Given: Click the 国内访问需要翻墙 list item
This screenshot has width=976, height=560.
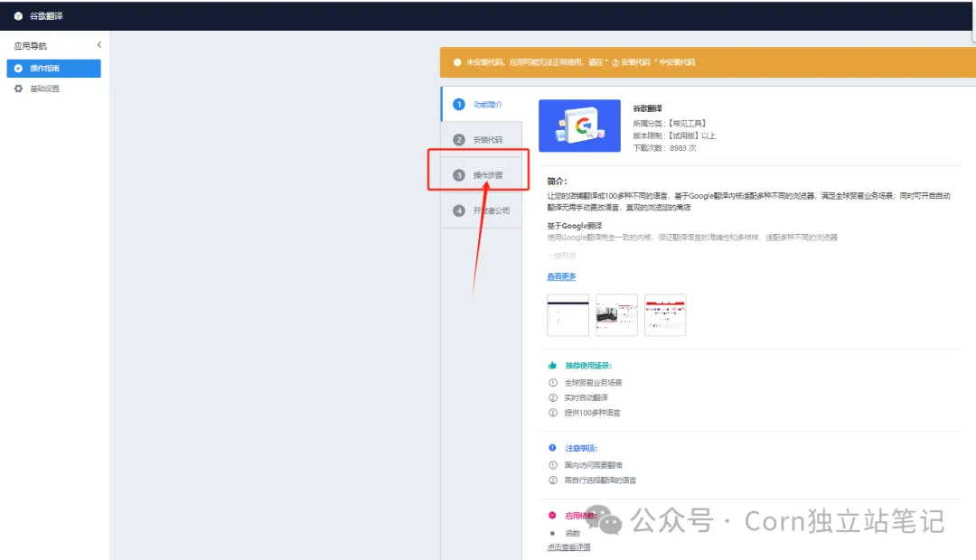Looking at the screenshot, I should (x=593, y=465).
